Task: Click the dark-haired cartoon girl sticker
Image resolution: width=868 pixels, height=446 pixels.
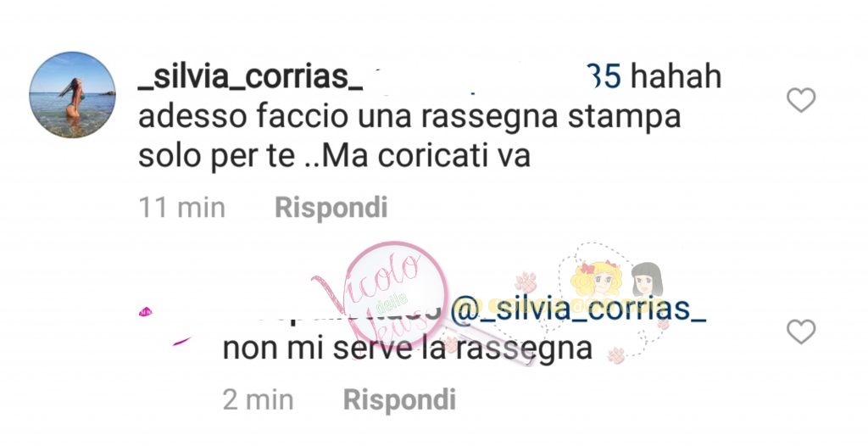Action: click(646, 279)
